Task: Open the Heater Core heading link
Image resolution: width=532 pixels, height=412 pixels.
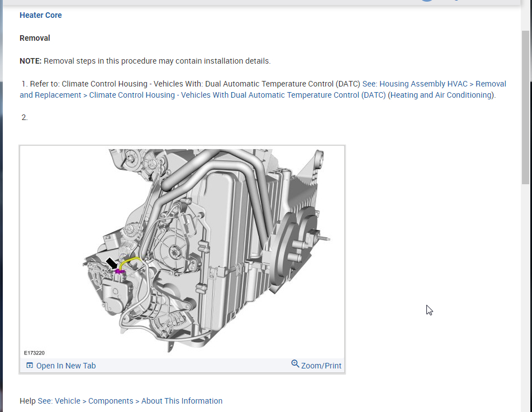Action: click(41, 15)
